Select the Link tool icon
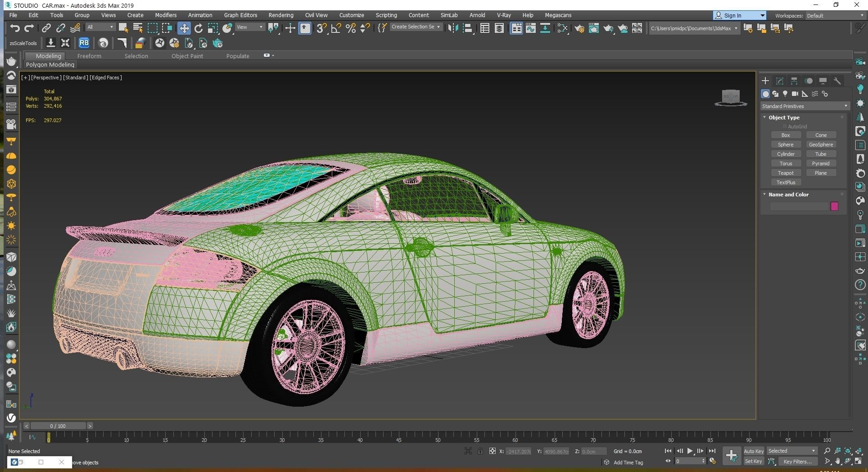Viewport: 868px width, 472px height. point(46,28)
